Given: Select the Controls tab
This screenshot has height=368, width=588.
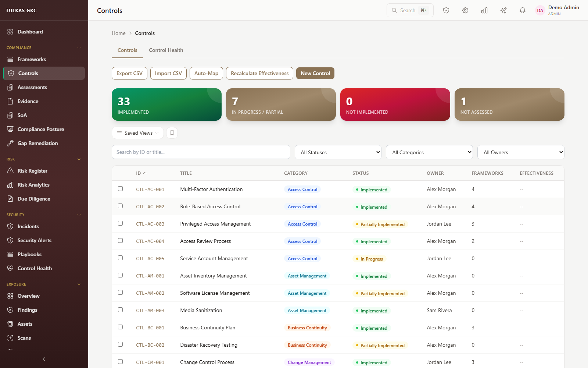Looking at the screenshot, I should pyautogui.click(x=128, y=50).
